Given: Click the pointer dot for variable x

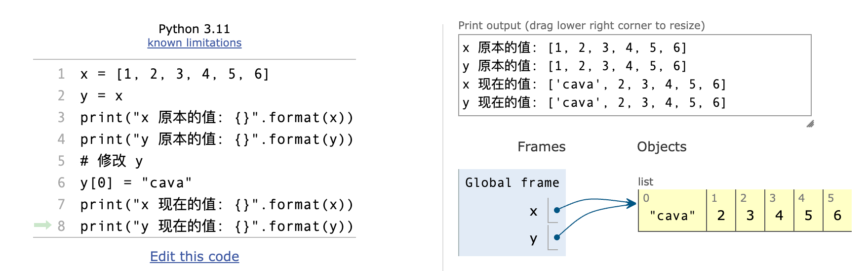Looking at the screenshot, I should [557, 210].
